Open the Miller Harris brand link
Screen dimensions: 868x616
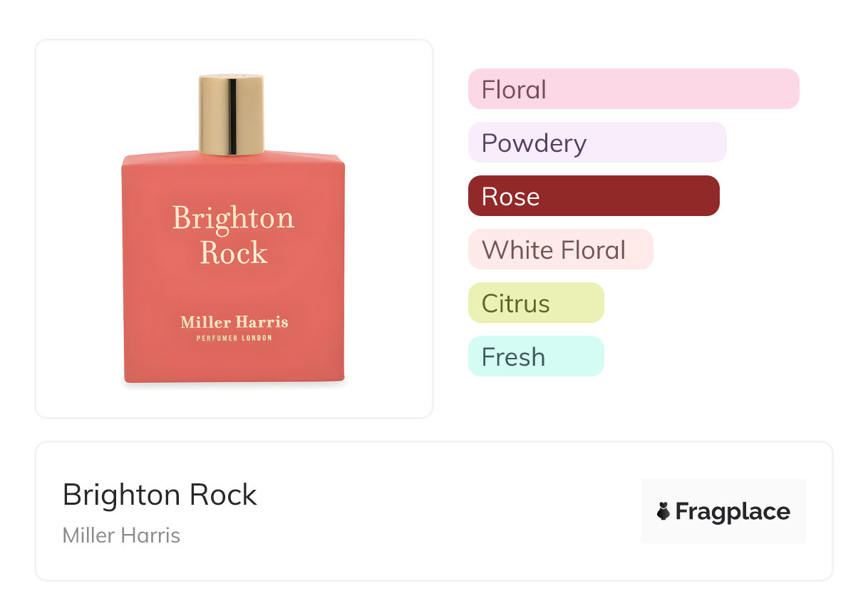click(121, 535)
